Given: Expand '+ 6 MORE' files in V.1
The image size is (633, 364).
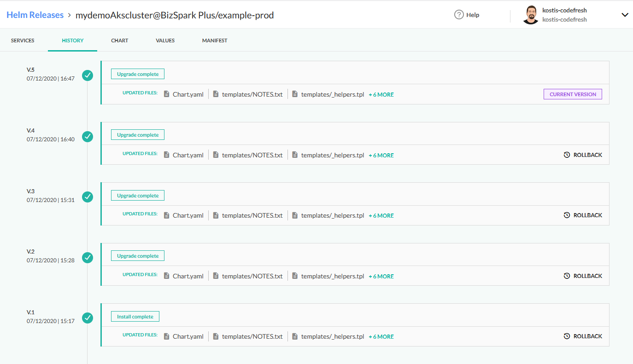Looking at the screenshot, I should pos(381,337).
